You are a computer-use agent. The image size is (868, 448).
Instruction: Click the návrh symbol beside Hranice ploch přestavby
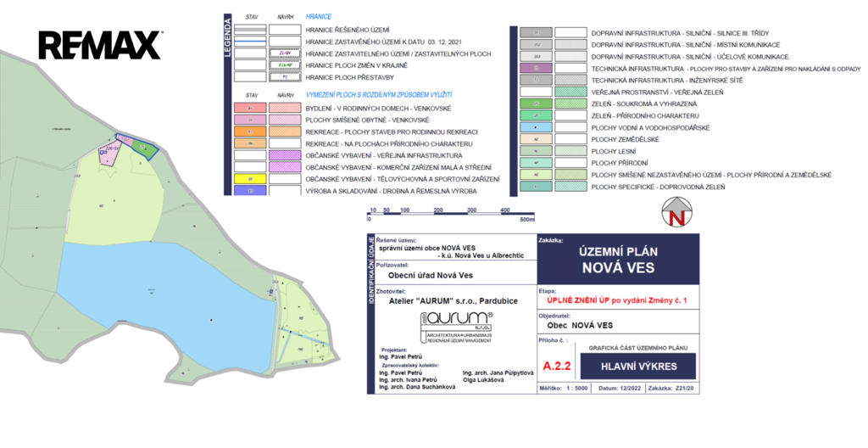pos(285,76)
